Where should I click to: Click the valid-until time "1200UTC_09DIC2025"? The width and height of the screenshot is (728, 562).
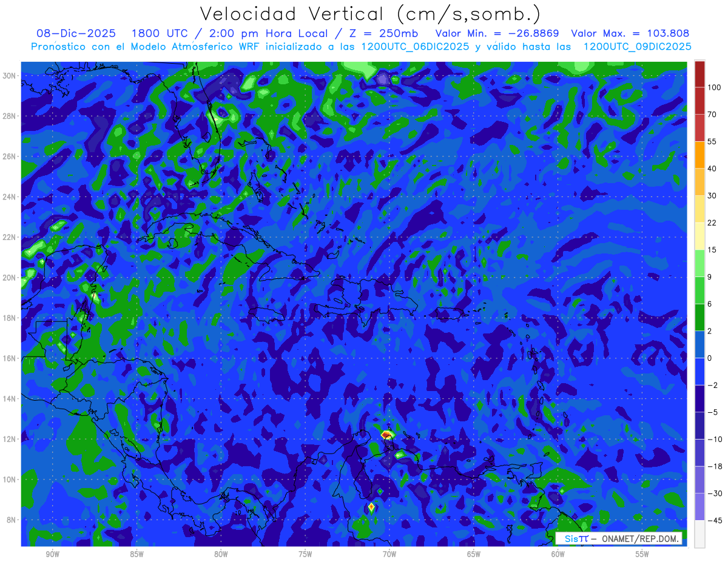tap(637, 47)
